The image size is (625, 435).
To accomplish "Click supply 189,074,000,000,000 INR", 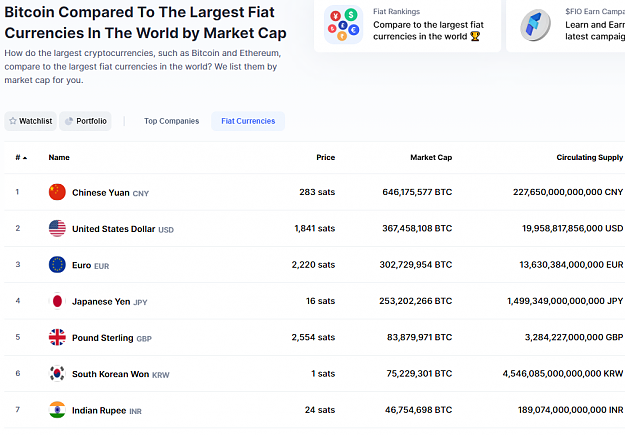I will coord(570,410).
